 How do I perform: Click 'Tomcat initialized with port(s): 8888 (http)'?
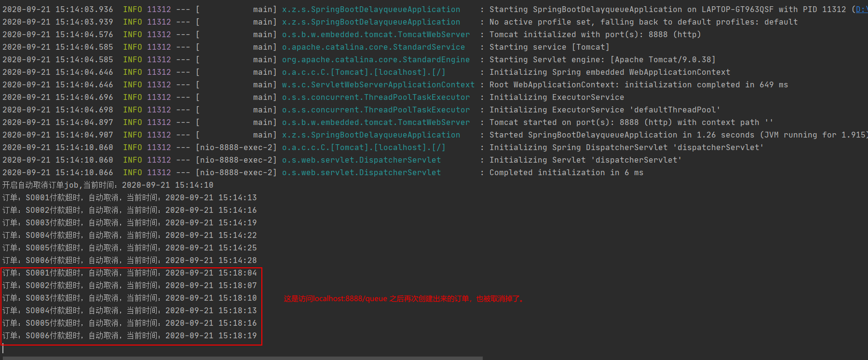(x=595, y=35)
